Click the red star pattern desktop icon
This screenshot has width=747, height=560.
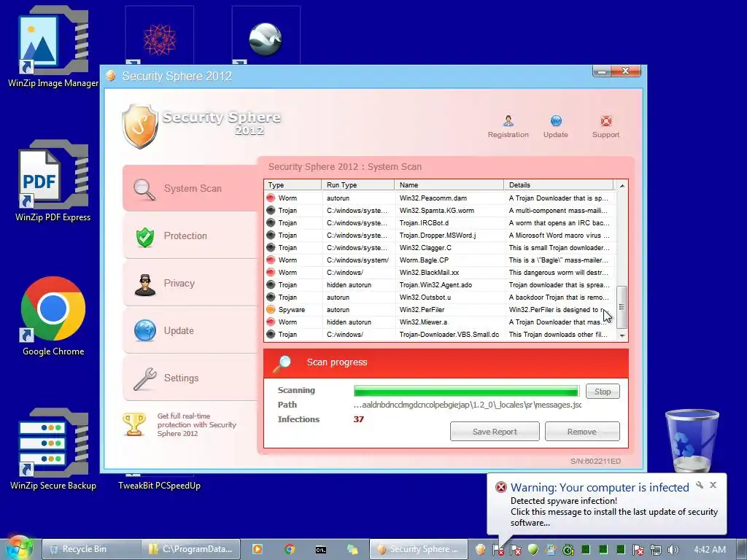(160, 39)
